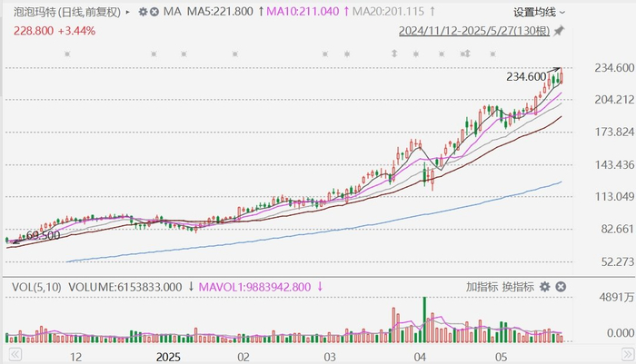The width and height of the screenshot is (636, 364).
Task: Toggle the MA10:211.040 line label
Action: click(303, 12)
